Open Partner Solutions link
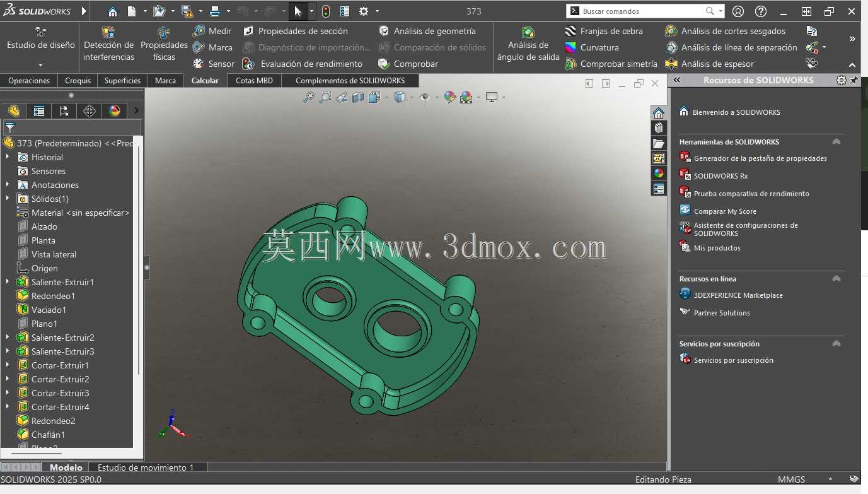Viewport: 868px width, 494px height. pyautogui.click(x=722, y=313)
